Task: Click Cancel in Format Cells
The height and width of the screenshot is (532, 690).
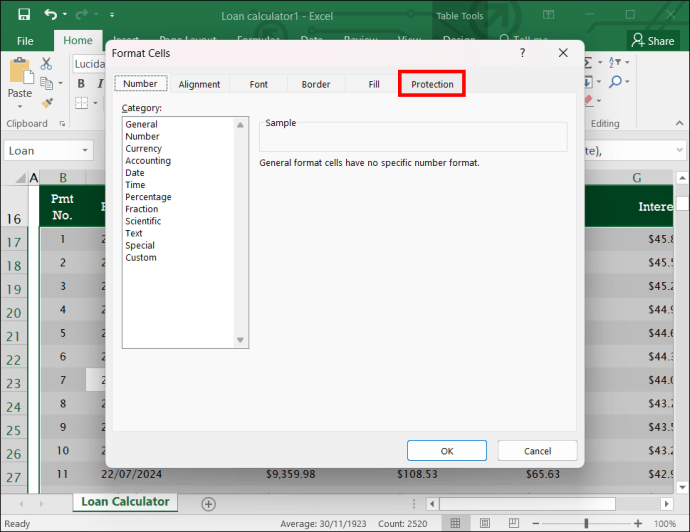Action: point(537,451)
